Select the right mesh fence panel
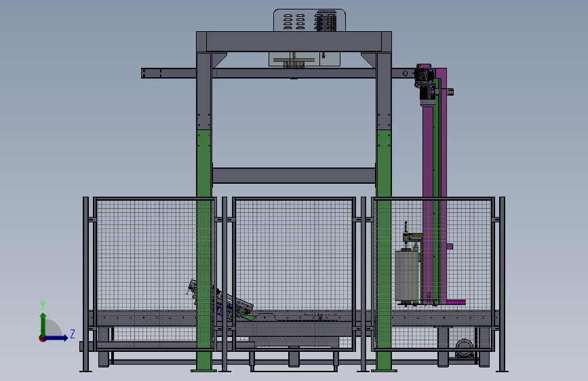The height and width of the screenshot is (381, 588). pos(433,274)
